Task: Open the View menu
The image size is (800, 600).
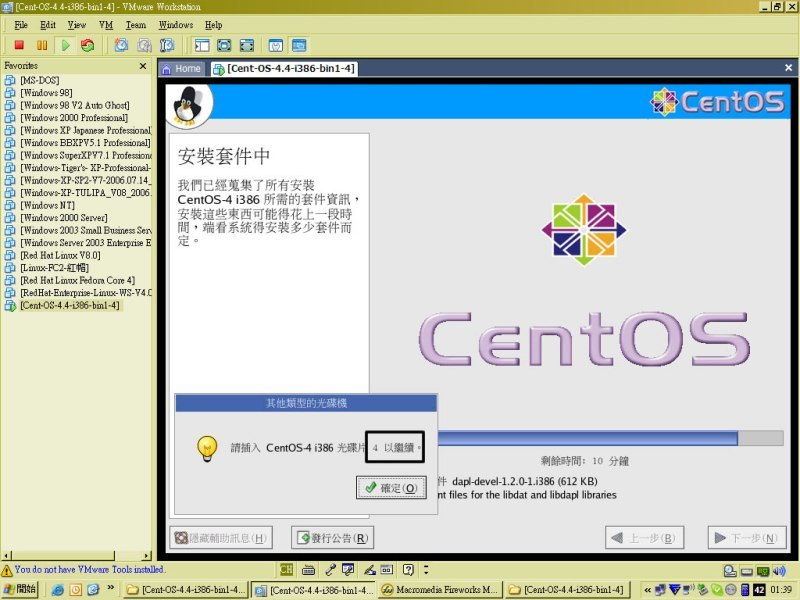Action: [77, 24]
